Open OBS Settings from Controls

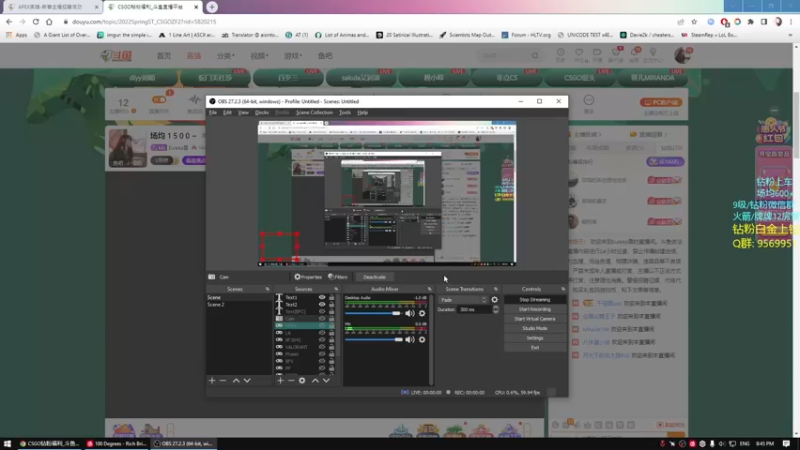coord(535,338)
